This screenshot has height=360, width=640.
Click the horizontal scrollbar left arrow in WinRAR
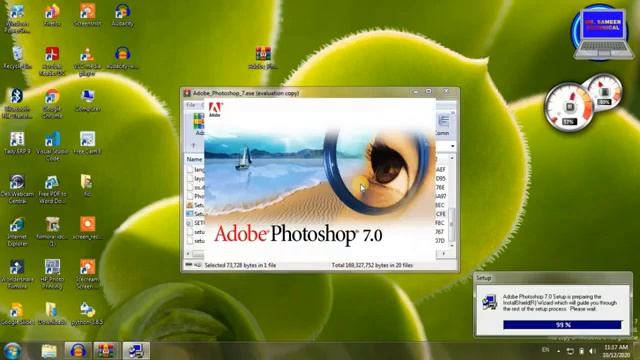tap(189, 254)
